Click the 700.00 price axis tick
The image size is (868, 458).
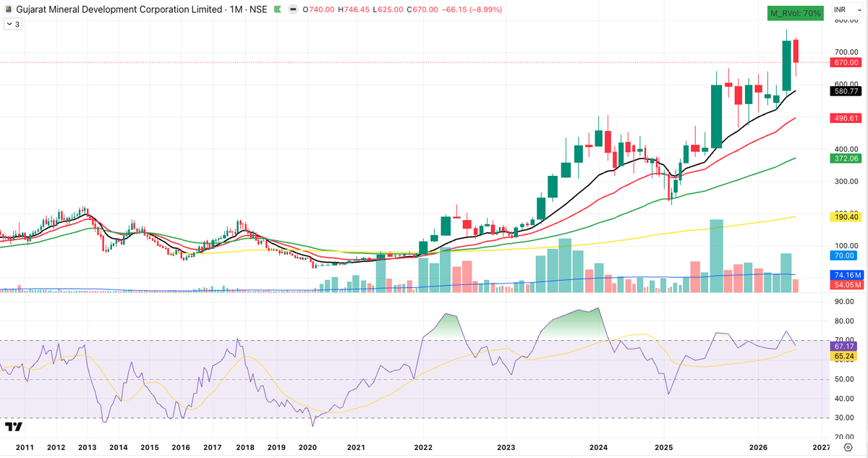tap(846, 52)
